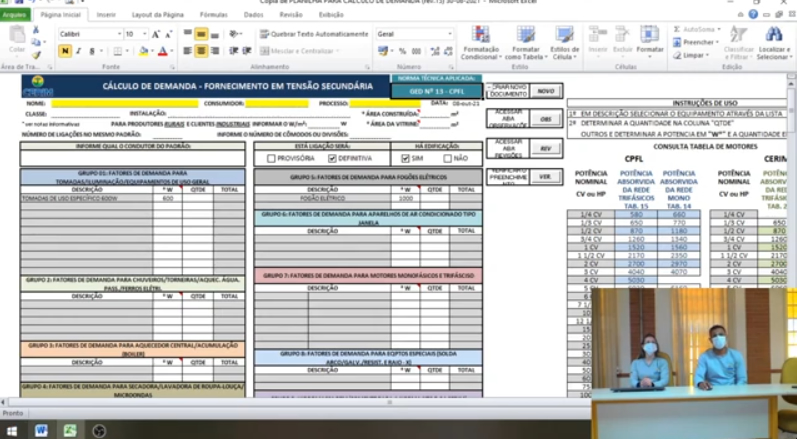Click the OBS button

click(545, 119)
